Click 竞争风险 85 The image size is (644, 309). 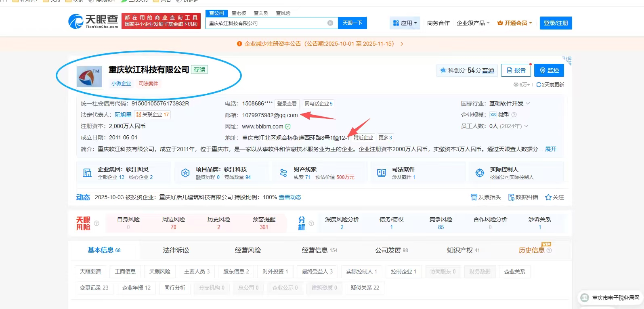click(x=441, y=223)
